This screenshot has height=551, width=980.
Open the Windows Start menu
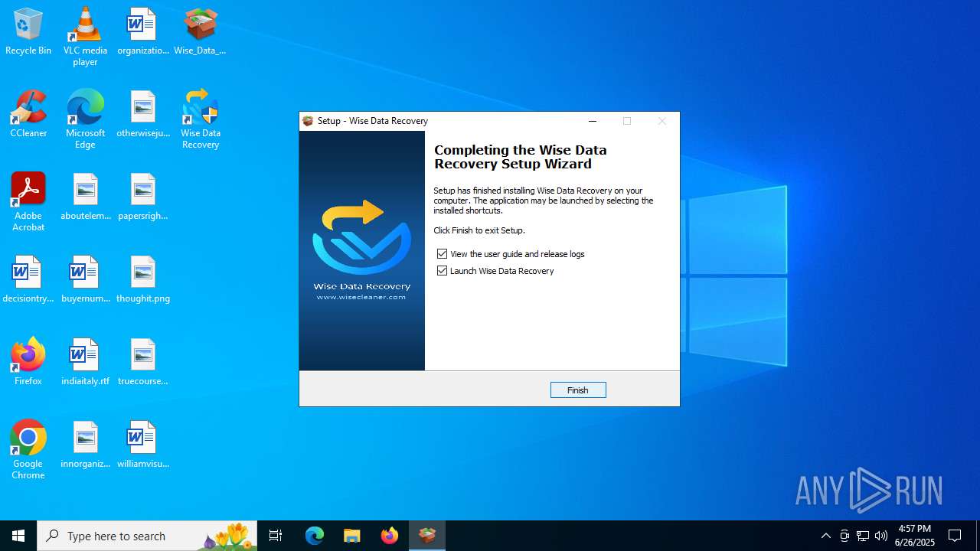pyautogui.click(x=18, y=536)
